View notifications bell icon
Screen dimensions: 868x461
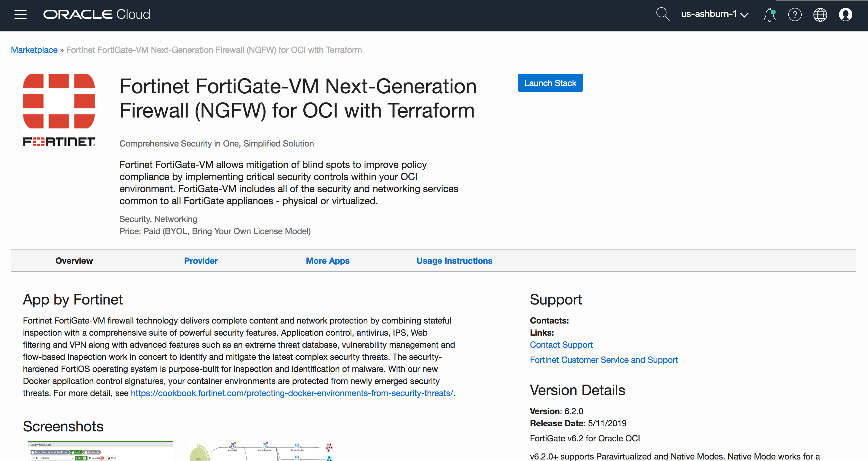point(769,15)
